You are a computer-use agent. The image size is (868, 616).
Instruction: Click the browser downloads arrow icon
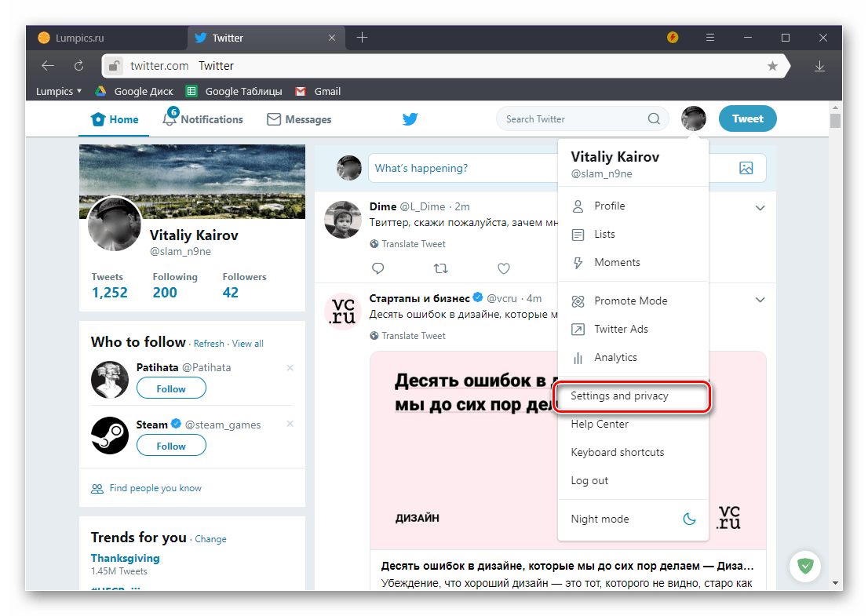(819, 66)
